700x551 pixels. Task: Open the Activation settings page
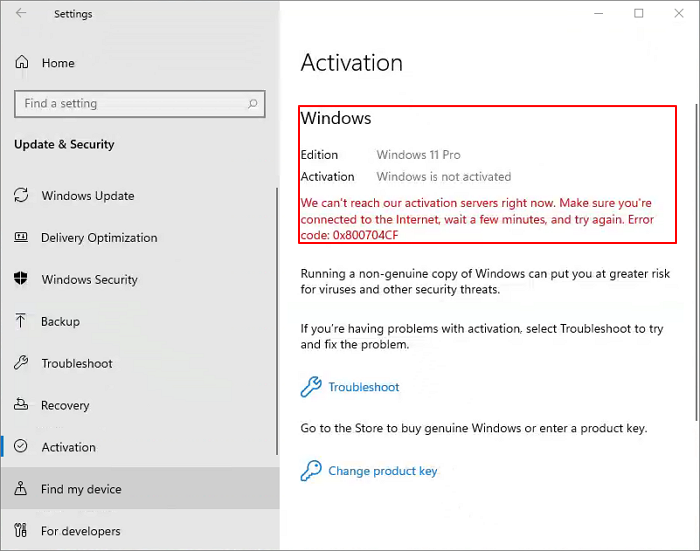(x=68, y=448)
